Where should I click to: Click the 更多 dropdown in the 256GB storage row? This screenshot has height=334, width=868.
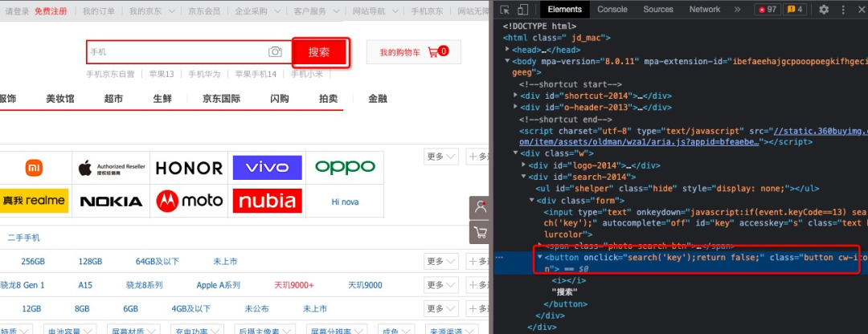pyautogui.click(x=441, y=261)
